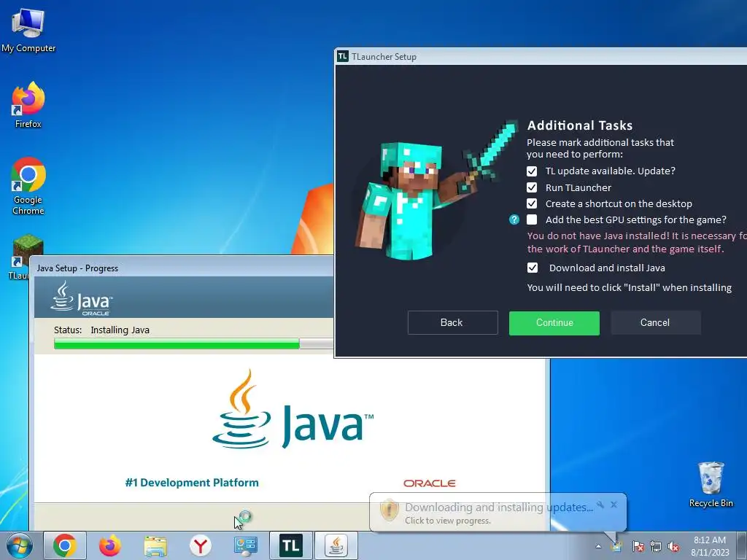This screenshot has height=560, width=747.
Task: Click 'Status: Installing Java' text
Action: pyautogui.click(x=101, y=330)
